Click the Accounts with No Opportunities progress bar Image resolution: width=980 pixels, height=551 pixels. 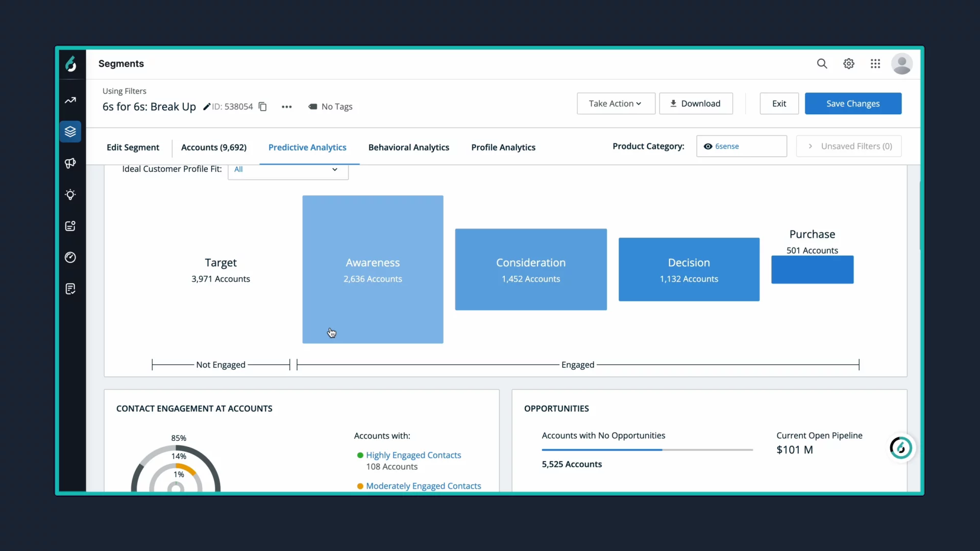[647, 450]
